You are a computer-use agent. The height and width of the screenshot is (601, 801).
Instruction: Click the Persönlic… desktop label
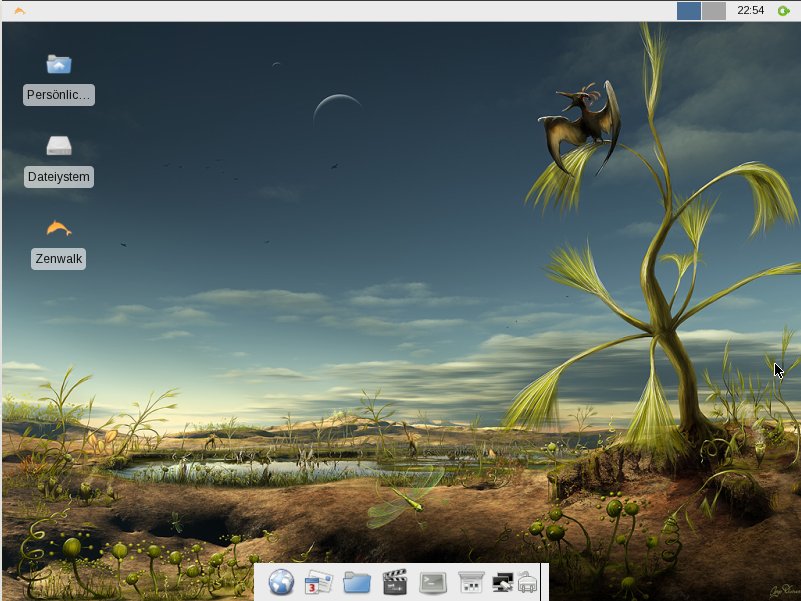click(59, 95)
